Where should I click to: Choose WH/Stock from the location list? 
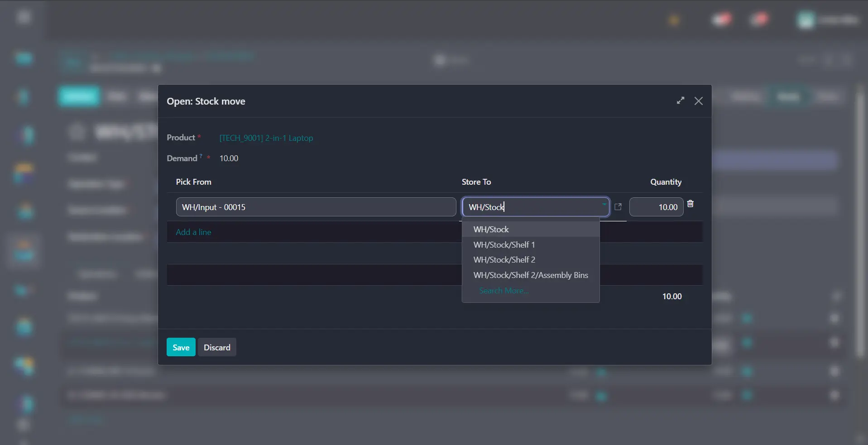[531, 230]
